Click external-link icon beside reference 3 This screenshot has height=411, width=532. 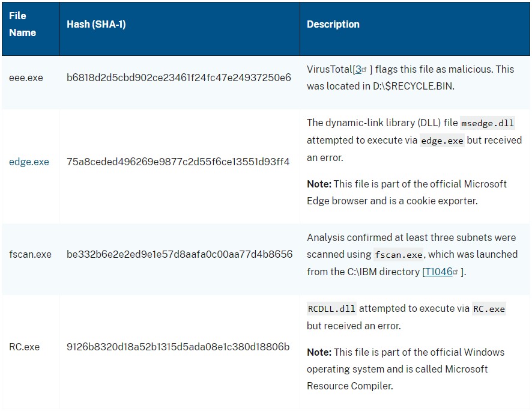(364, 69)
